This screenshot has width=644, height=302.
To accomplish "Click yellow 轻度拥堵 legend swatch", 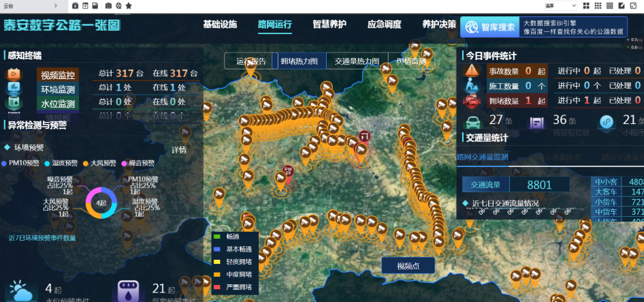I will tap(218, 262).
